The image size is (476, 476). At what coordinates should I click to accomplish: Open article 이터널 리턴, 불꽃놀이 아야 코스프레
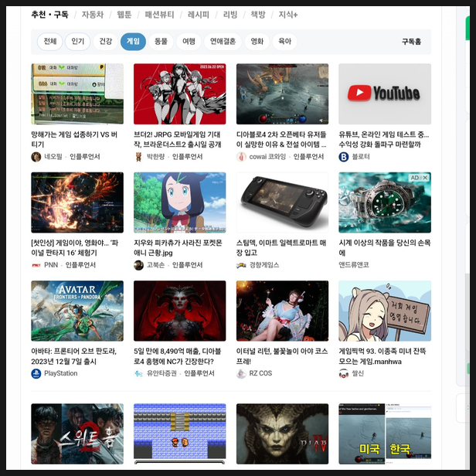[282, 356]
